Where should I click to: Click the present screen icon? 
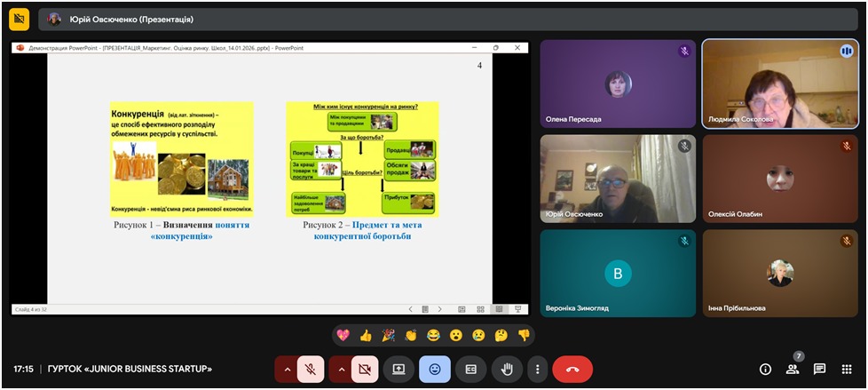(398, 369)
